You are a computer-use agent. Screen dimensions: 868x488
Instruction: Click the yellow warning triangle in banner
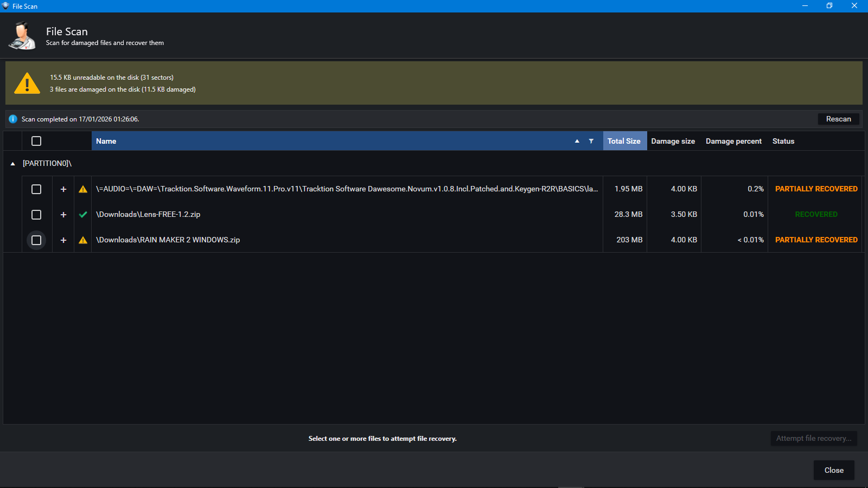point(27,84)
